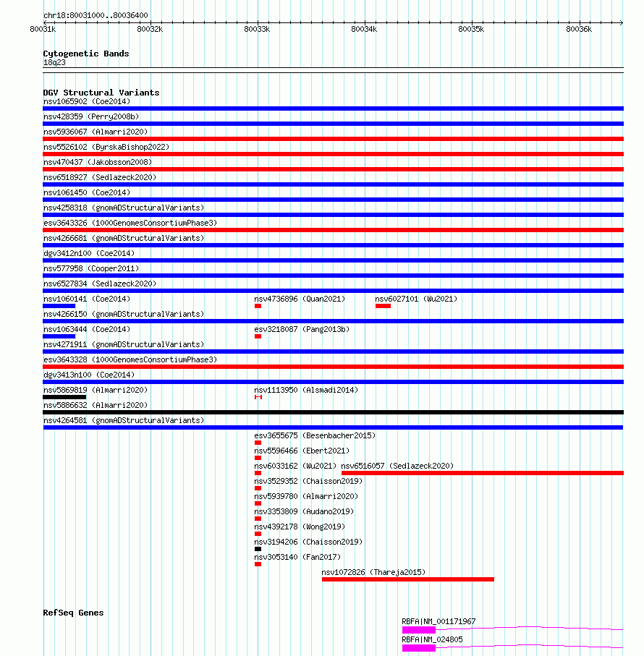Open nsv4266150 gnomAD variant label
The height and width of the screenshot is (656, 644).
(x=124, y=314)
